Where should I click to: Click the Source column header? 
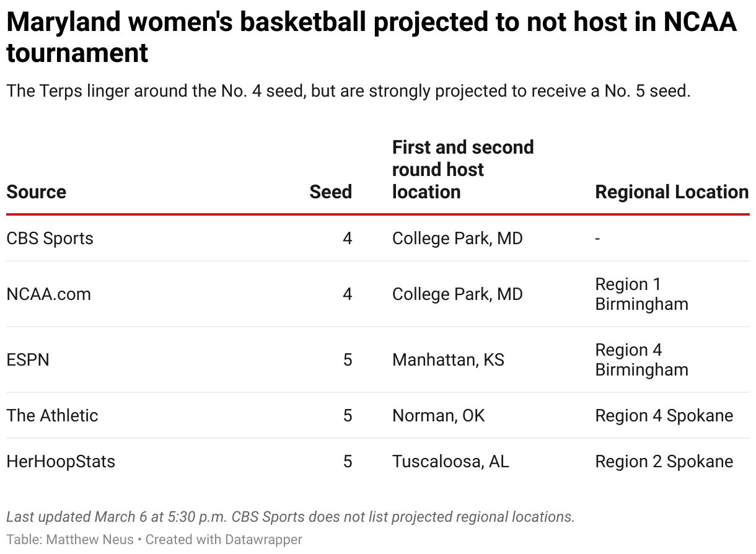pos(37,192)
